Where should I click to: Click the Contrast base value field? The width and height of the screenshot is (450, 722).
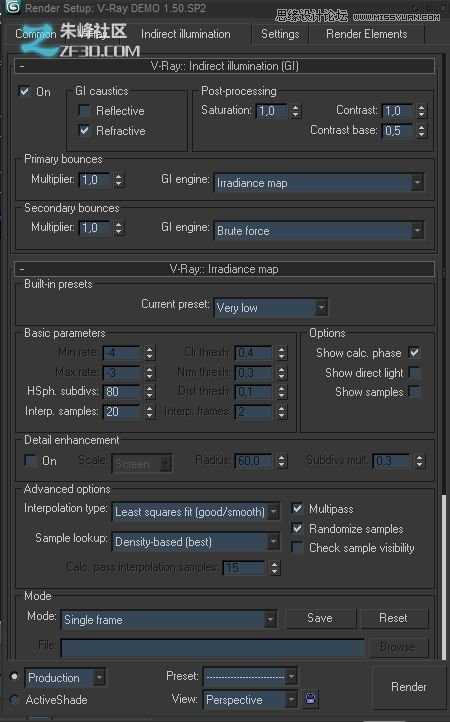[399, 131]
